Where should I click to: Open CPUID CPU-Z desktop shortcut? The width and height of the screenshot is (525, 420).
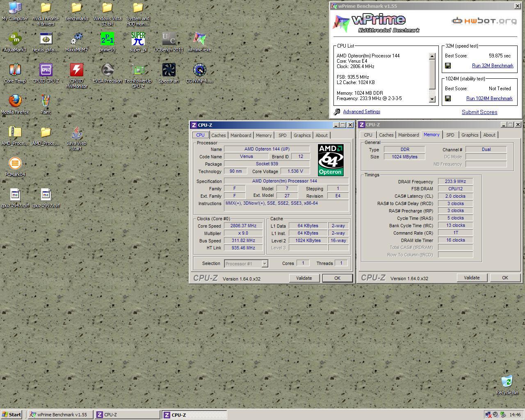[x=46, y=73]
